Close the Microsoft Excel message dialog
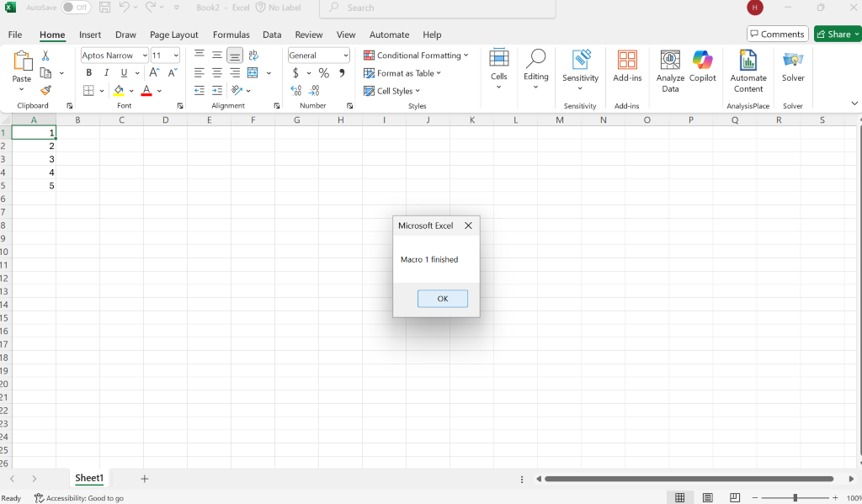The width and height of the screenshot is (862, 504). click(x=468, y=225)
